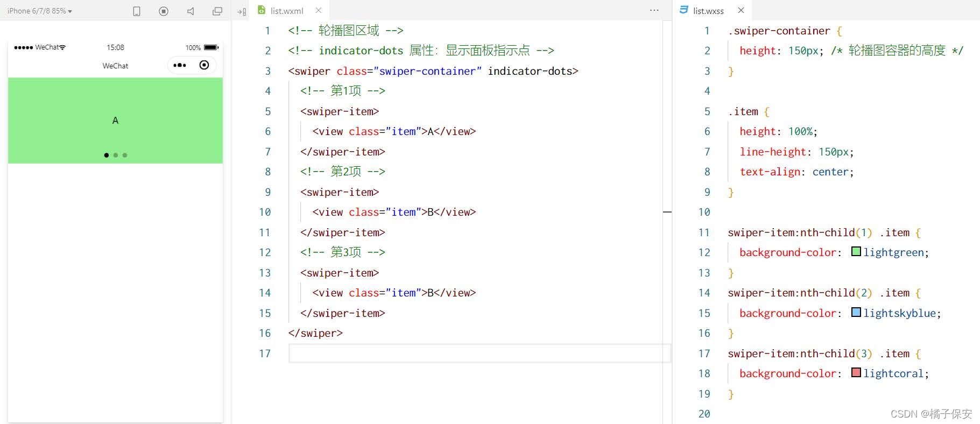Click 'line-height' property in wxss
The image size is (980, 424).
click(773, 152)
